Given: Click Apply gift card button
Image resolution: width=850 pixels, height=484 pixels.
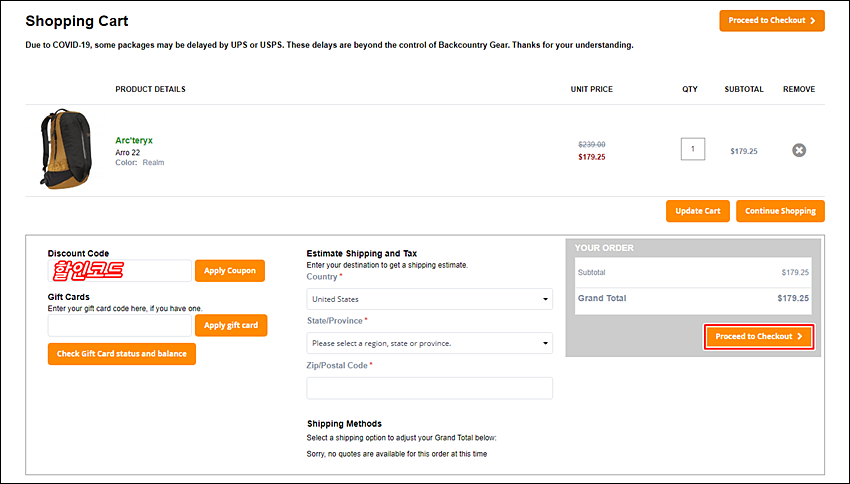Looking at the screenshot, I should [231, 325].
